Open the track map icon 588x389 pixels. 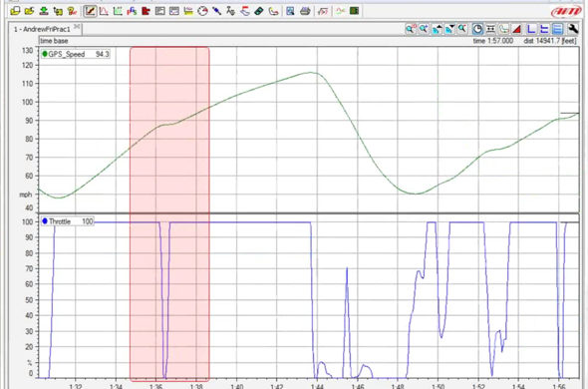273,11
